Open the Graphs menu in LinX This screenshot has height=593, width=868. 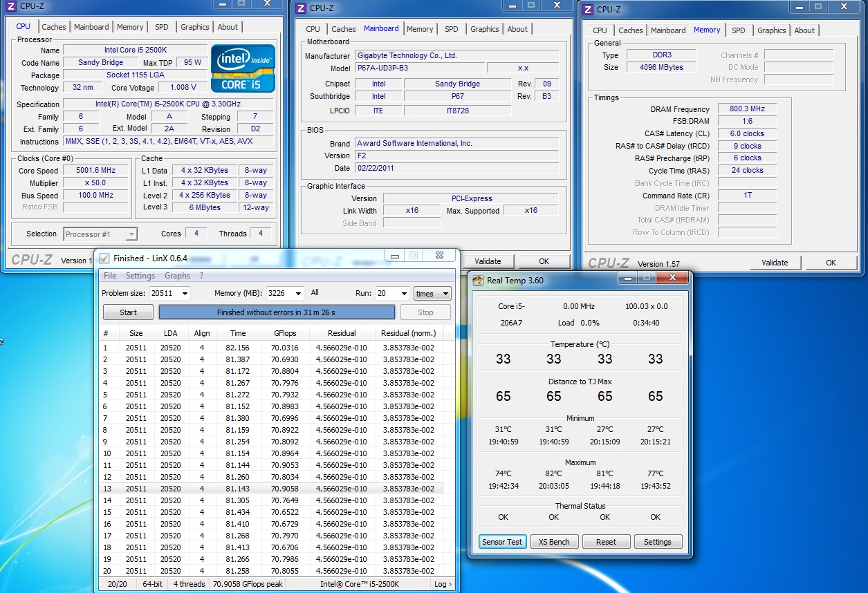coord(177,276)
